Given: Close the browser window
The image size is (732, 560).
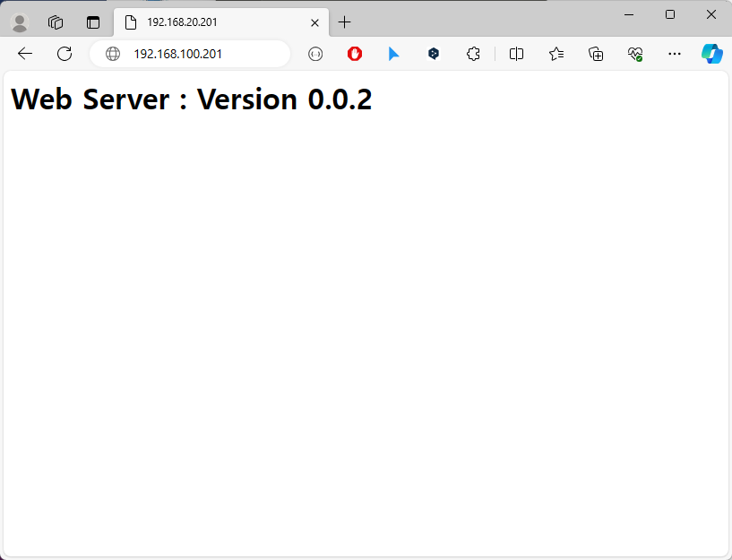Looking at the screenshot, I should pyautogui.click(x=711, y=15).
